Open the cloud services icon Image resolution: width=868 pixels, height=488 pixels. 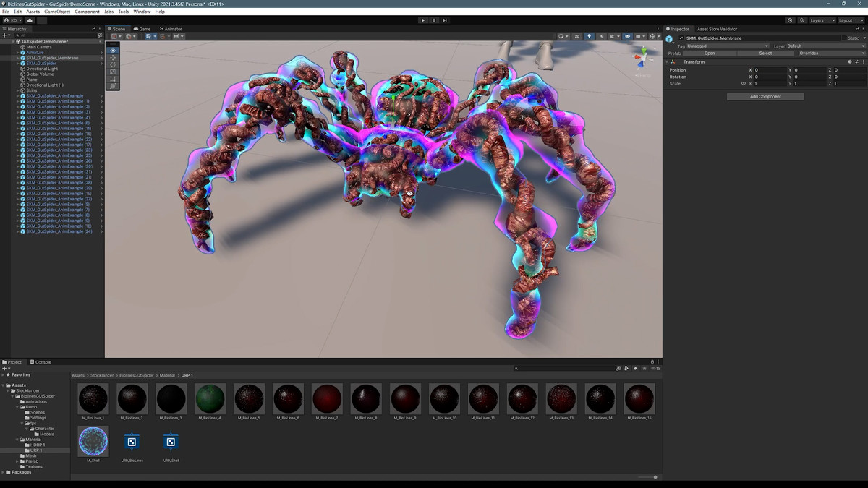30,20
